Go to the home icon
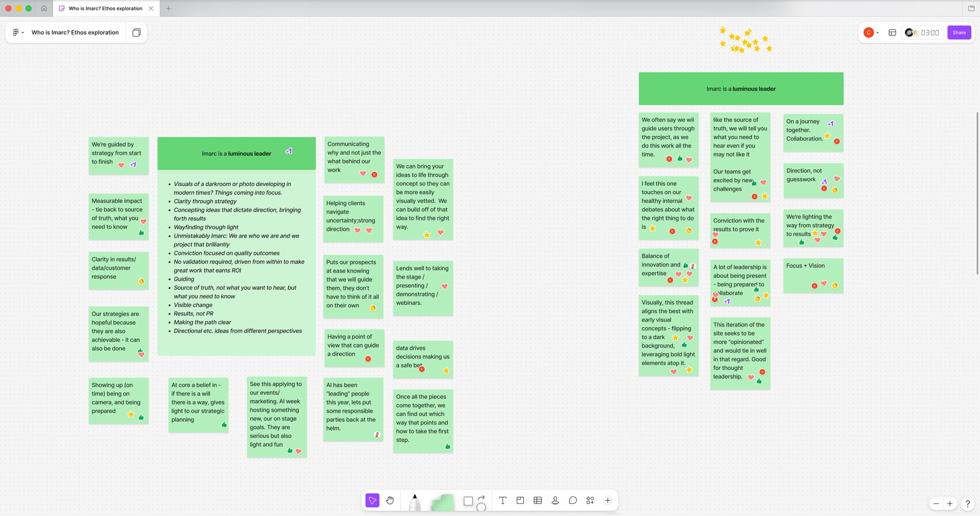 44,8
